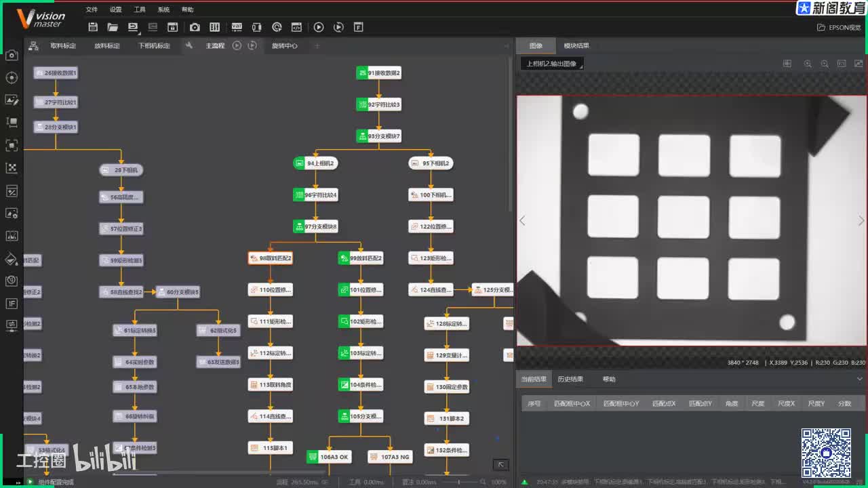Image resolution: width=868 pixels, height=488 pixels.
Task: Run the 主流程 flow once
Action: [x=237, y=45]
